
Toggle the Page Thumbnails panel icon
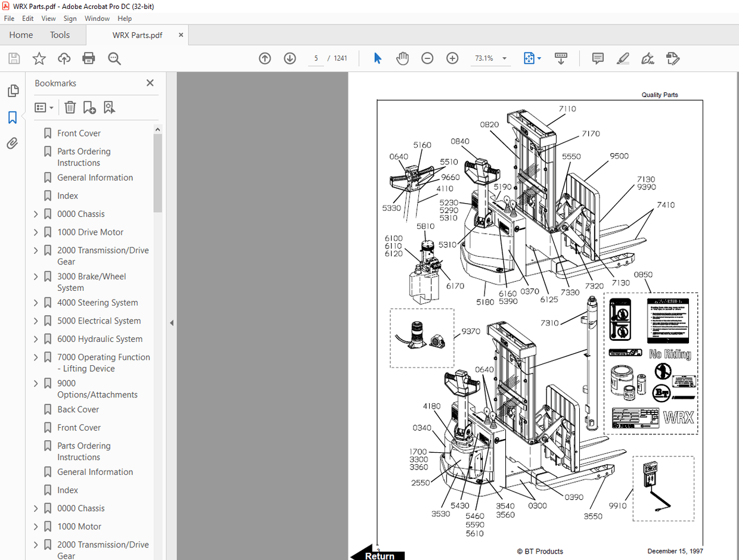pos(13,91)
